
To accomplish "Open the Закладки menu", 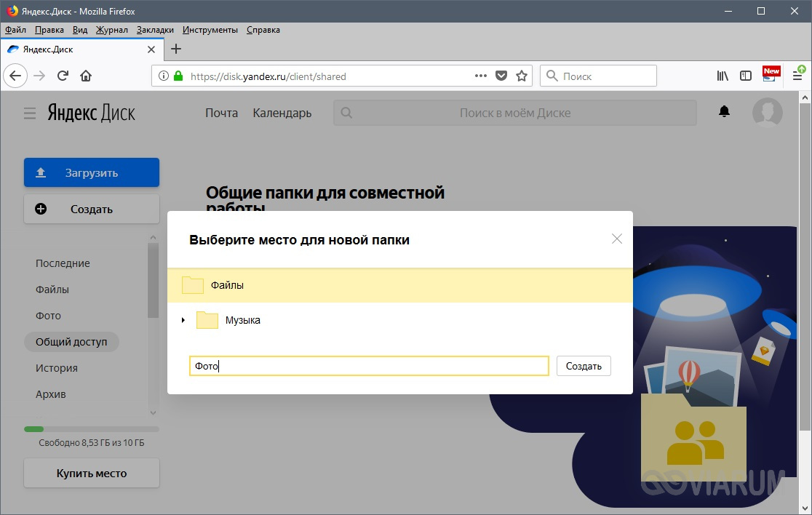I will [156, 30].
